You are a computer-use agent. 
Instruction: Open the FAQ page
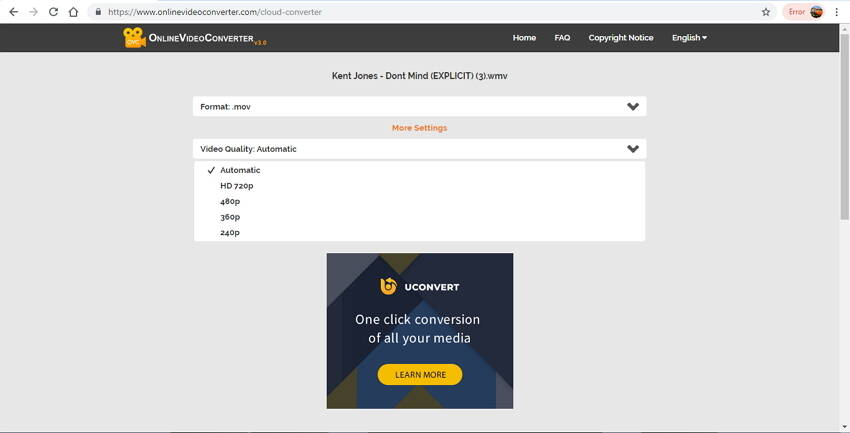click(562, 37)
